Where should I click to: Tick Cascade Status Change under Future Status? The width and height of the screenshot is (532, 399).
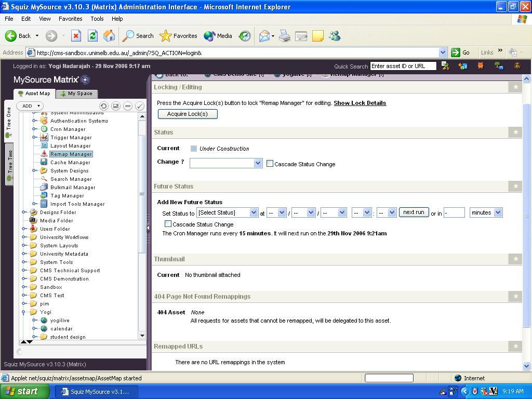tap(168, 224)
